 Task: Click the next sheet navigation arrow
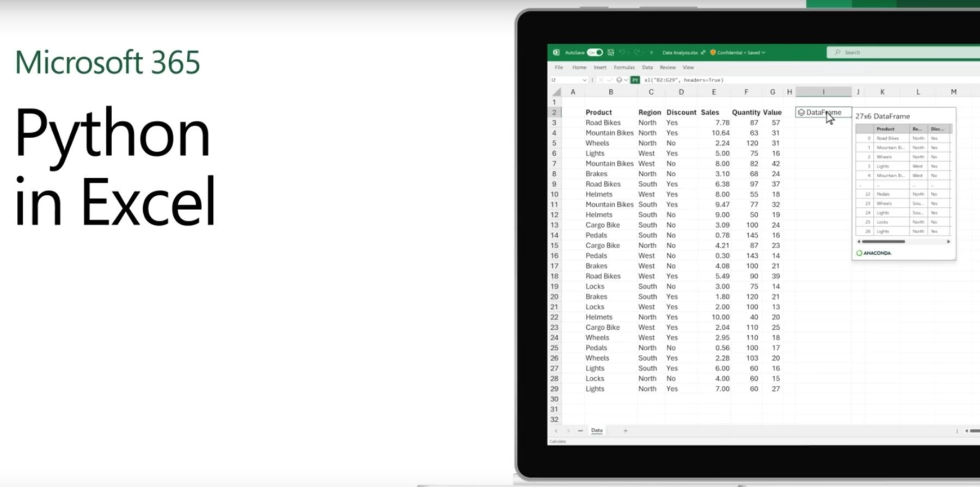pos(568,430)
